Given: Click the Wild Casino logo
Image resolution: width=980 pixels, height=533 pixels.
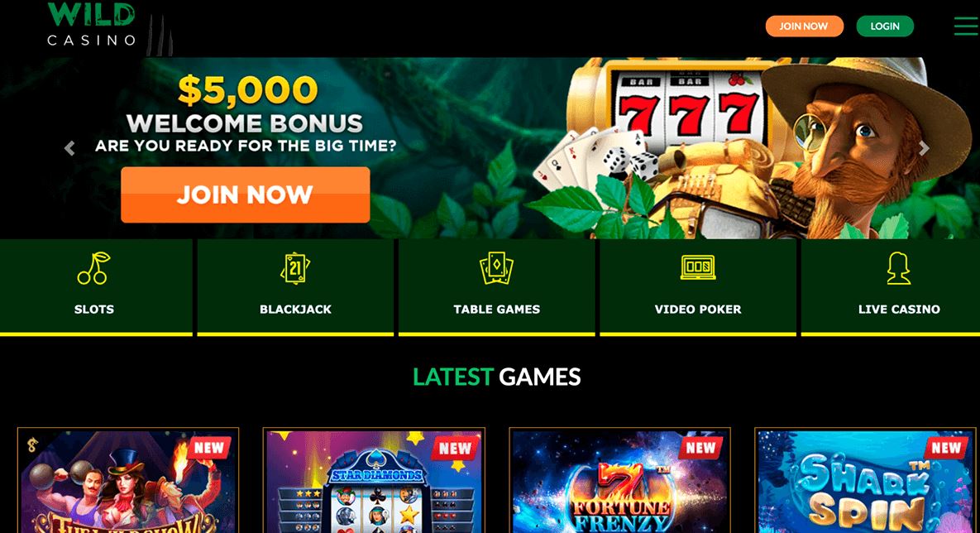Looking at the screenshot, I should point(92,24).
